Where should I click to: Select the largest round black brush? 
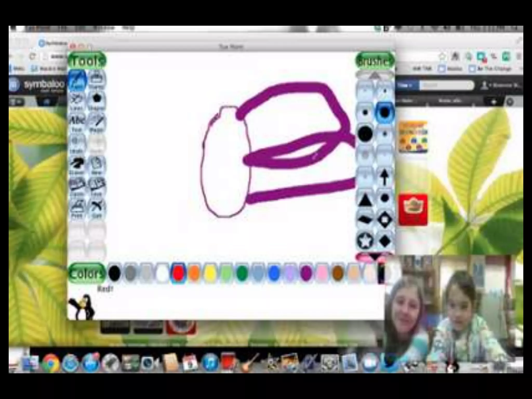(x=365, y=134)
